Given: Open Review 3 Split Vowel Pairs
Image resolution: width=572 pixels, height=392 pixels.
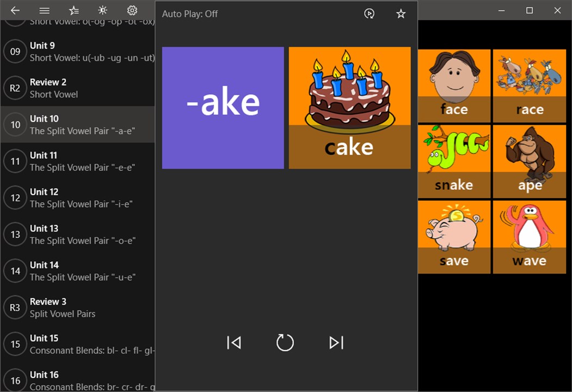Looking at the screenshot, I should tap(78, 307).
